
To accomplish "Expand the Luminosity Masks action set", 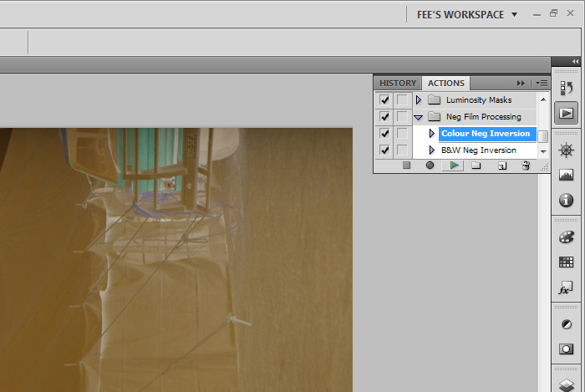I will [418, 100].
